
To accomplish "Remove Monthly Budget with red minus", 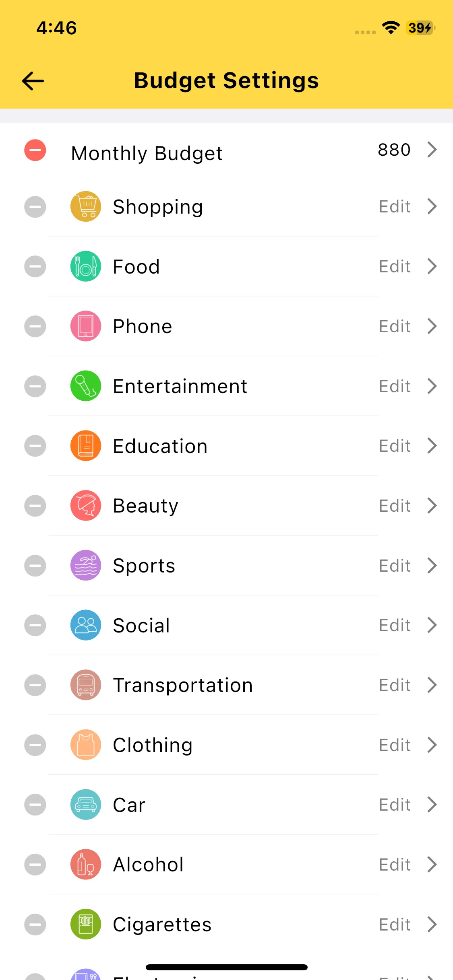I will coord(35,150).
